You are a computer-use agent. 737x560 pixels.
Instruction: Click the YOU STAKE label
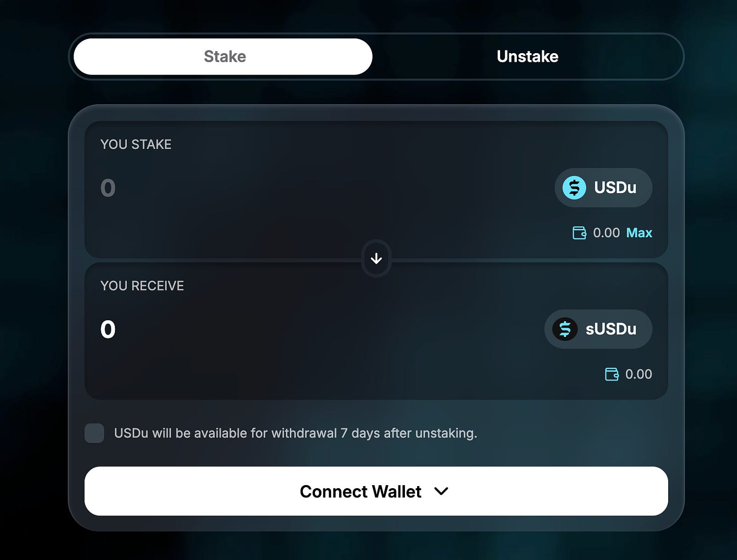tap(136, 145)
